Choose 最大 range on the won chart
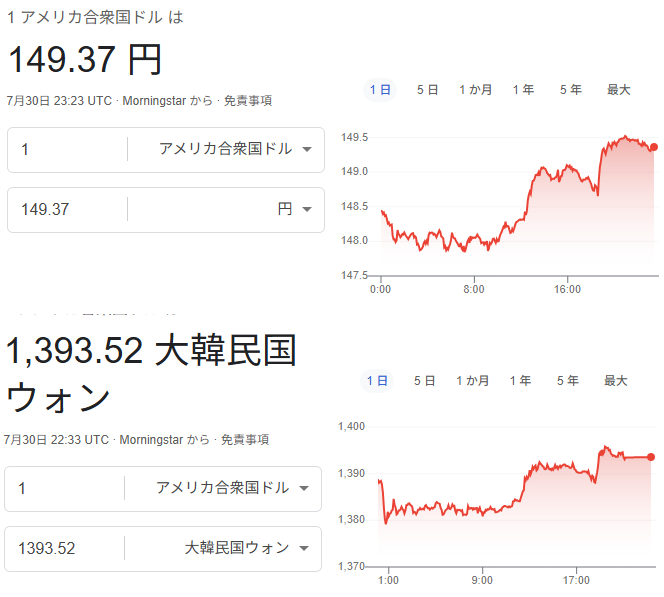The height and width of the screenshot is (597, 664). click(x=616, y=381)
